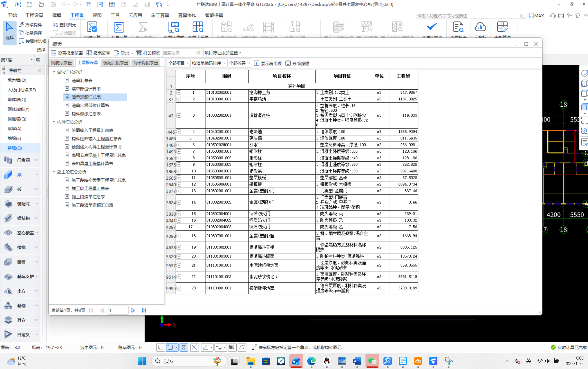Screen dimensions: 588x369
Task: Click the 汇总计算 sigma icon in ribbon
Action: pos(119,27)
